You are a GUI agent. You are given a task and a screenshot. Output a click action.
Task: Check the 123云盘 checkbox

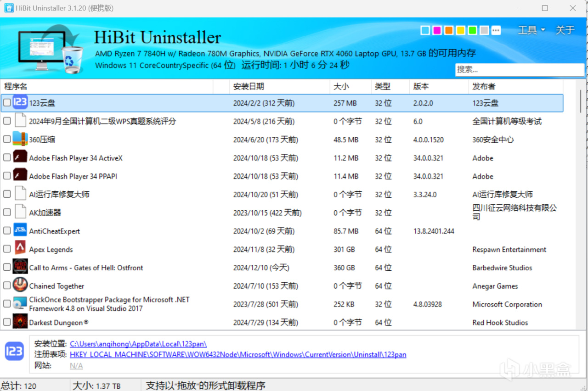[7, 103]
